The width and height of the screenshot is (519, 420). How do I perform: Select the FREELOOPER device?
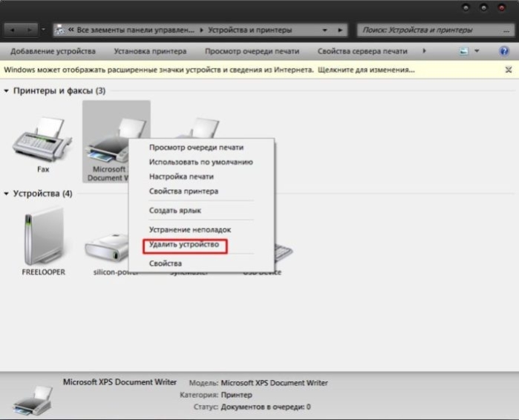(44, 236)
